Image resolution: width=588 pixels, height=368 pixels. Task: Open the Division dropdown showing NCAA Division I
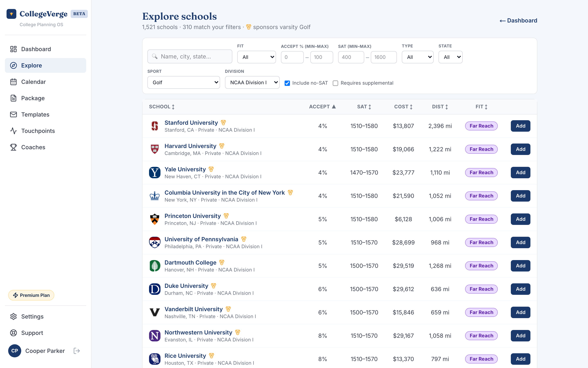pos(252,83)
